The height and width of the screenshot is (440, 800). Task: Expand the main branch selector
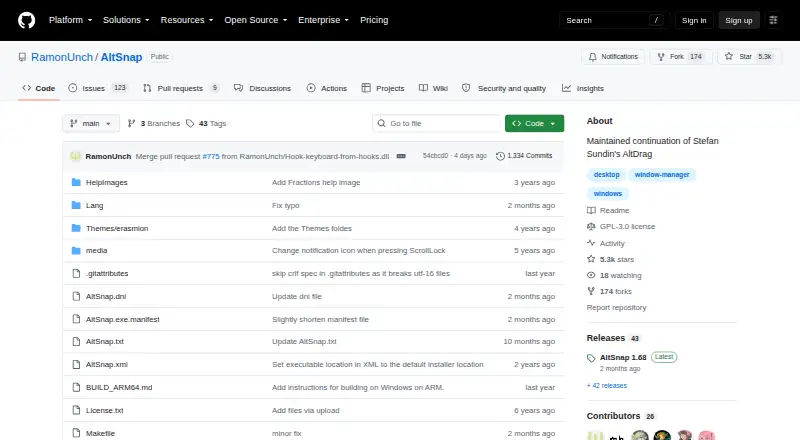click(91, 124)
